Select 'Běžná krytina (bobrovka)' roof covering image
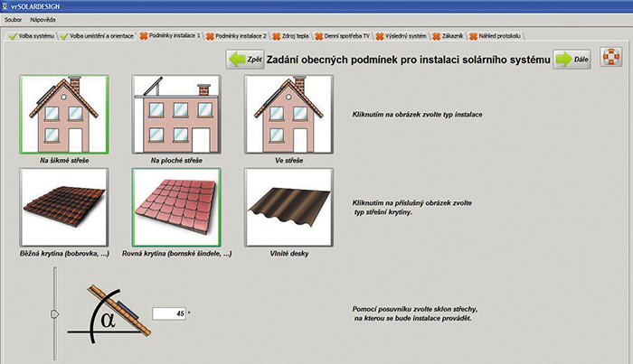The width and height of the screenshot is (633, 364). coord(64,207)
